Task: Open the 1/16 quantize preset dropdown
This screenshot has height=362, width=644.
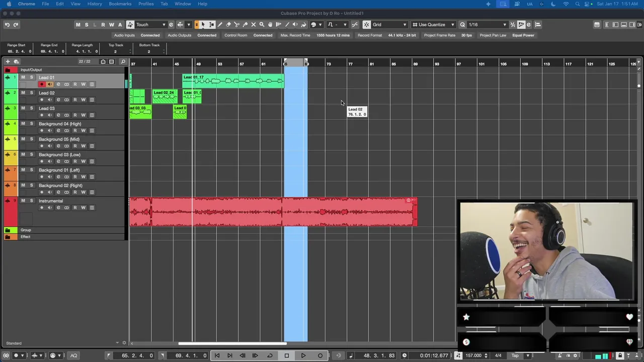Action: coord(487,25)
